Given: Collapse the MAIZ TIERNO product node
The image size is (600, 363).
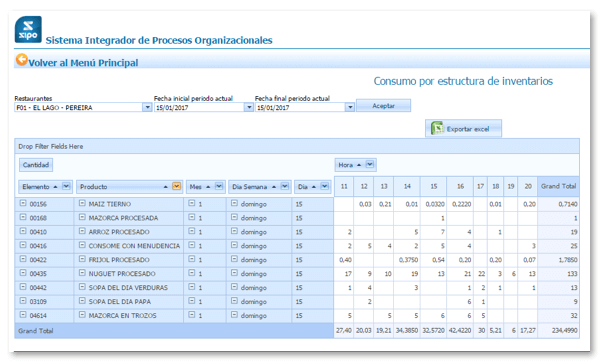Looking at the screenshot, I should [82, 203].
